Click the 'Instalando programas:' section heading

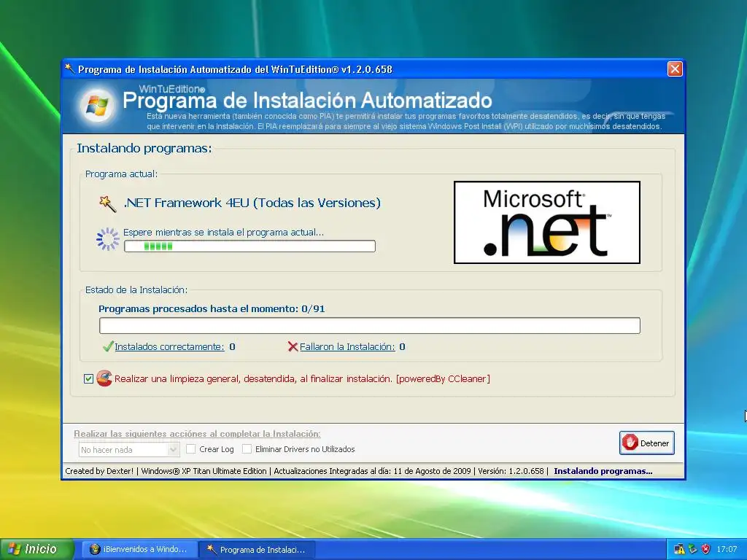click(144, 148)
